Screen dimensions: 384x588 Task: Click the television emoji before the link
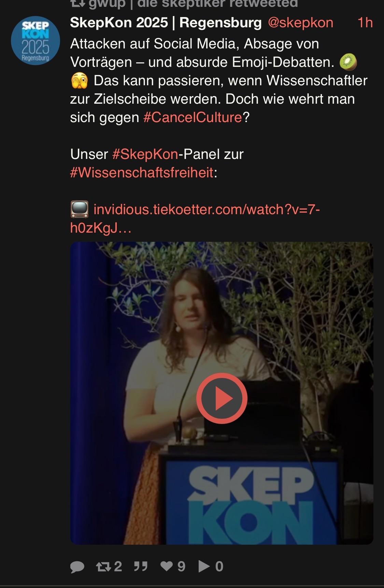[80, 209]
